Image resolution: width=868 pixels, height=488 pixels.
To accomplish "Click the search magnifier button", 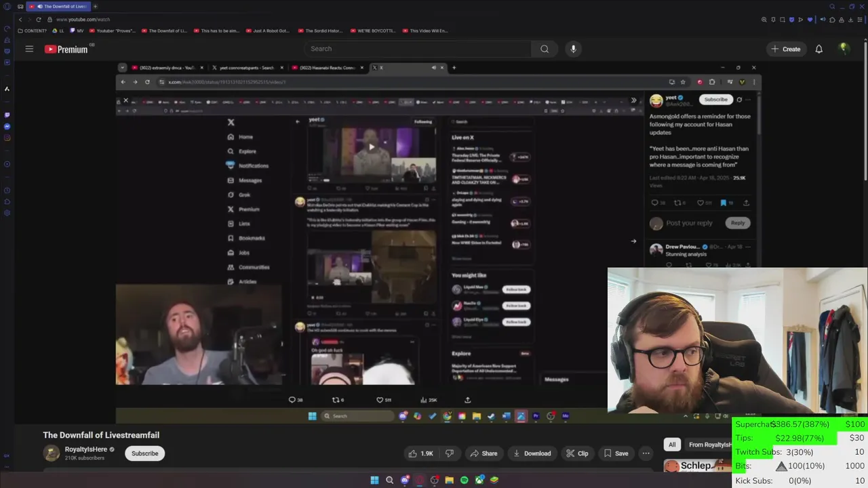I will tap(545, 49).
